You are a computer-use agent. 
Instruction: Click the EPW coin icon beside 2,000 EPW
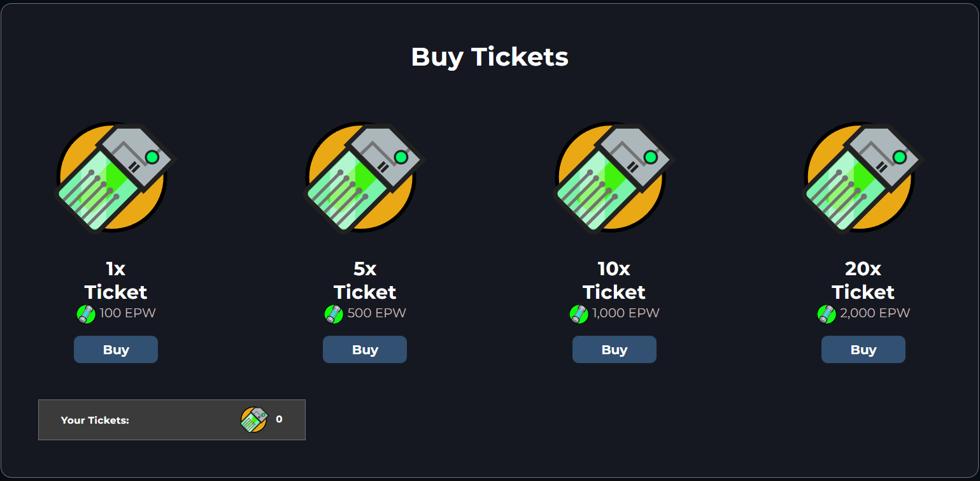click(827, 313)
